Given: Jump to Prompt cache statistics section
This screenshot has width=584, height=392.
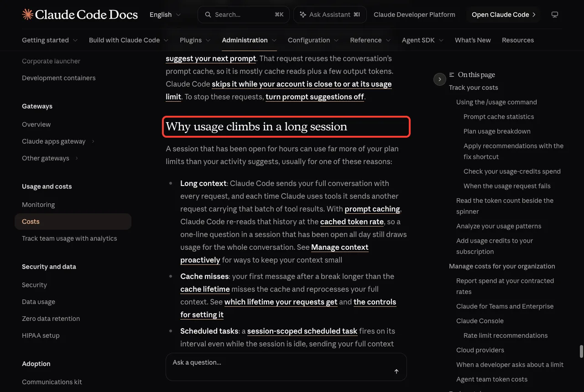Looking at the screenshot, I should click(499, 117).
